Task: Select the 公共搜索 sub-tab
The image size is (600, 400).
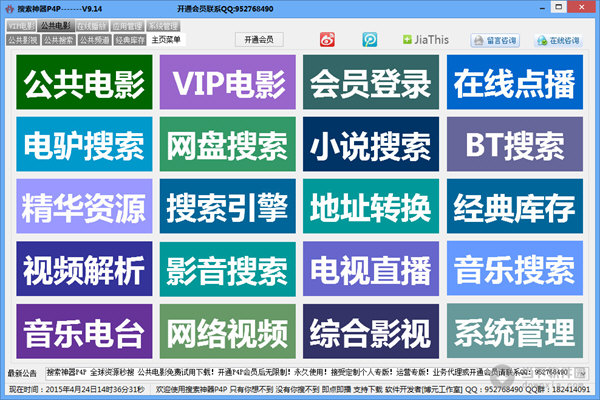Action: pos(59,40)
